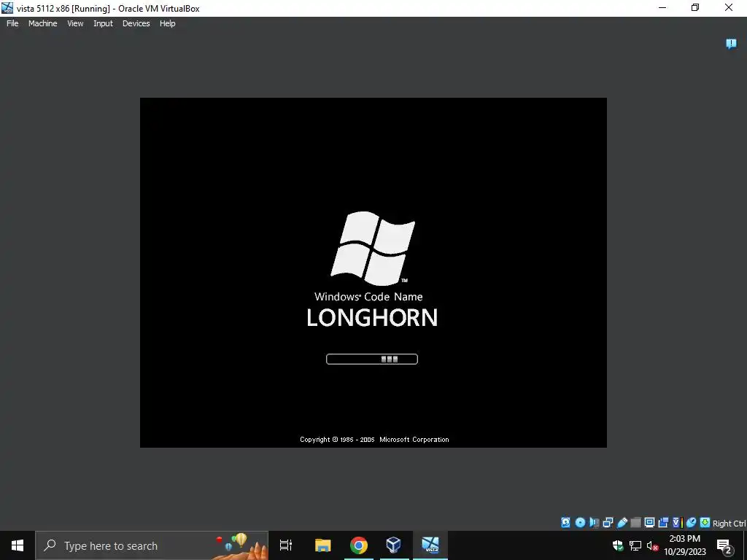The height and width of the screenshot is (560, 747).
Task: Click the mouse integration status icon
Action: click(692, 522)
